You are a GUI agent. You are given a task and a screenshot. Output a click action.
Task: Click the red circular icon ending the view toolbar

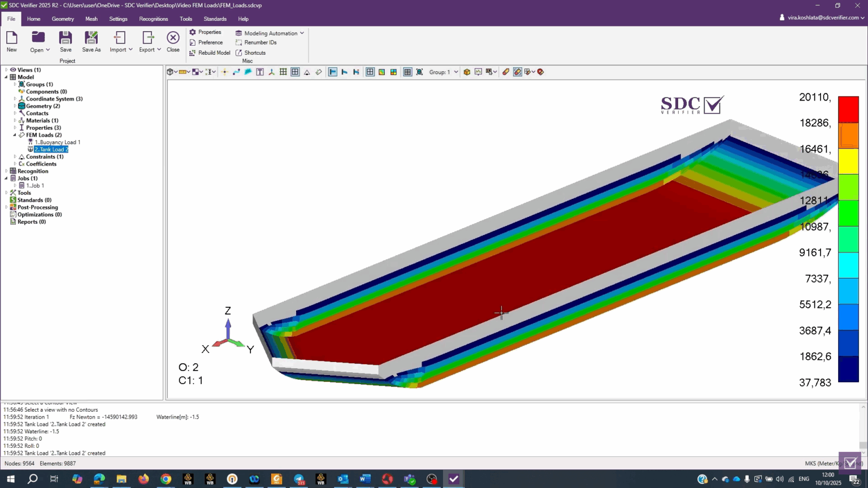541,72
